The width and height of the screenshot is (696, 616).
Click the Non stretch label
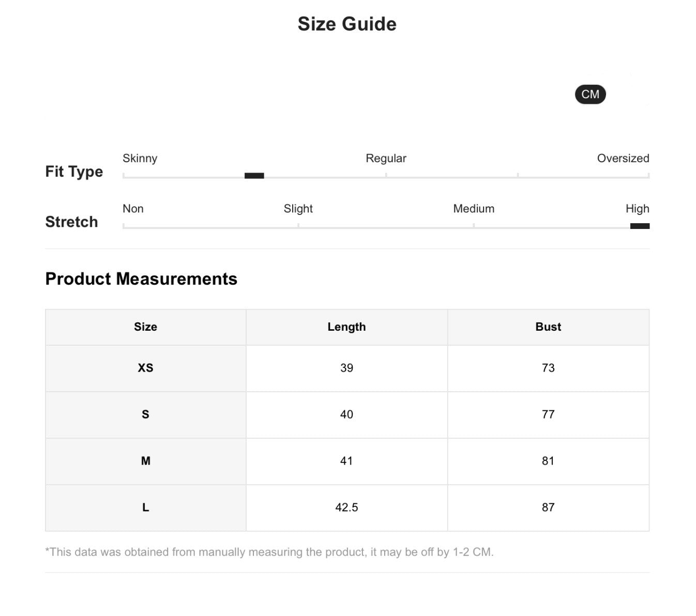(133, 209)
